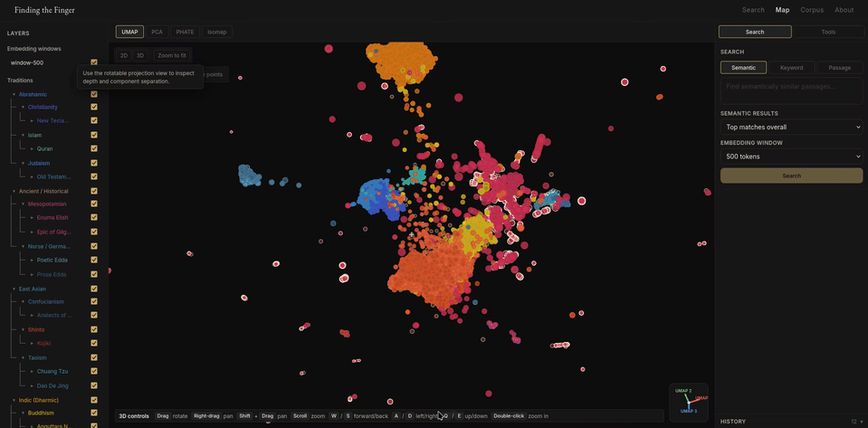Open the Semantic Results dropdown
The image size is (868, 428).
click(x=791, y=127)
